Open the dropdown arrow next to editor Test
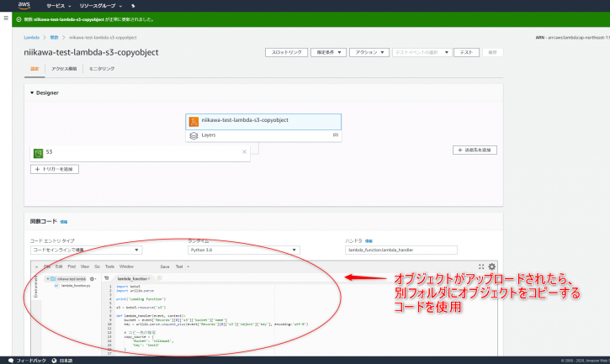 click(x=188, y=266)
